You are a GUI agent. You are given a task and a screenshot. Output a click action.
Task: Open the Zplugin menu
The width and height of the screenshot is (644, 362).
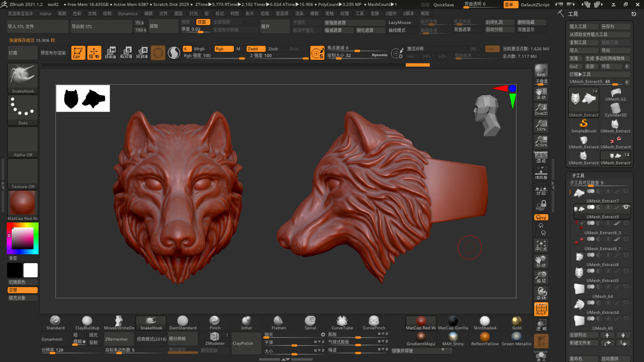(391, 13)
